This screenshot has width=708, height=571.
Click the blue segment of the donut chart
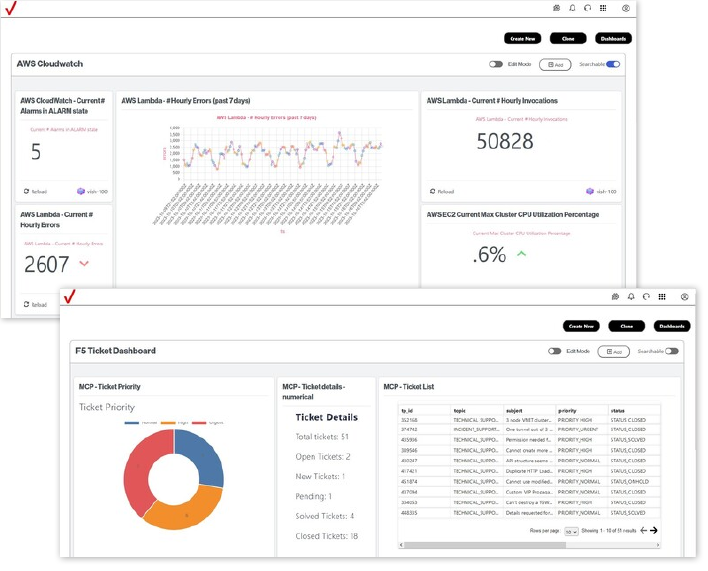[x=203, y=455]
